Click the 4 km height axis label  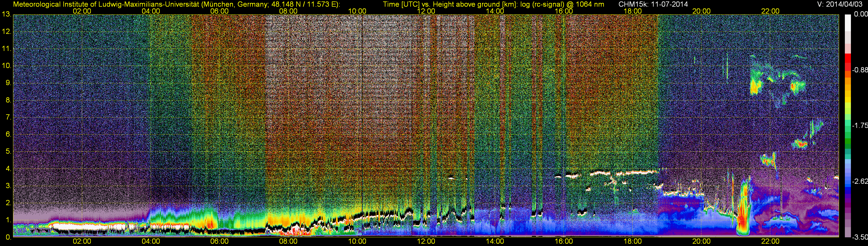8,168
